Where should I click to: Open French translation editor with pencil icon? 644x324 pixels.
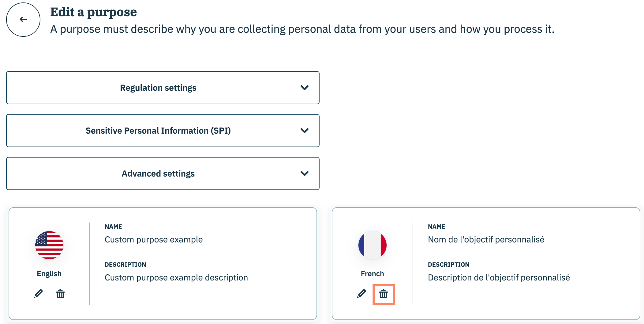[361, 294]
